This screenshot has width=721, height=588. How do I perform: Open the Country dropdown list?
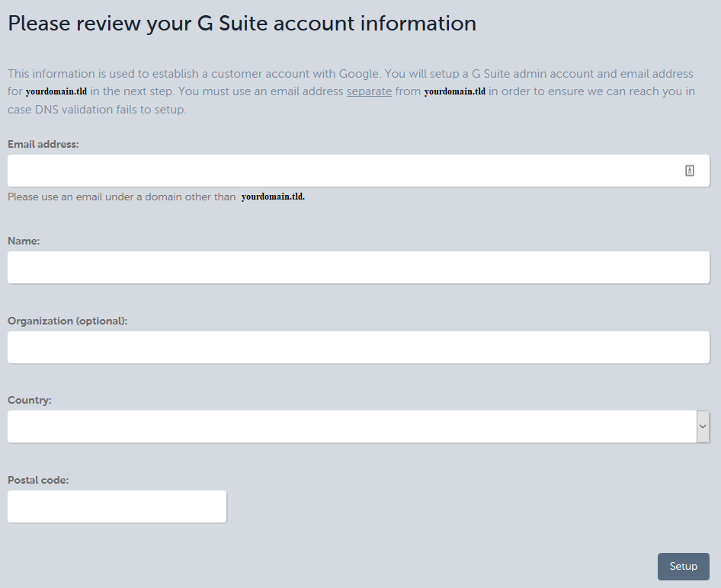[358, 427]
